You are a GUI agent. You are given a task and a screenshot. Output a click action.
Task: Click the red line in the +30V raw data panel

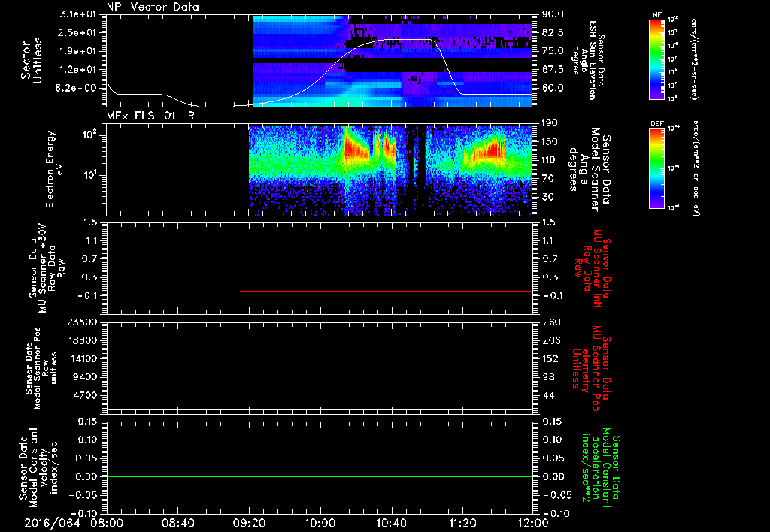point(386,291)
